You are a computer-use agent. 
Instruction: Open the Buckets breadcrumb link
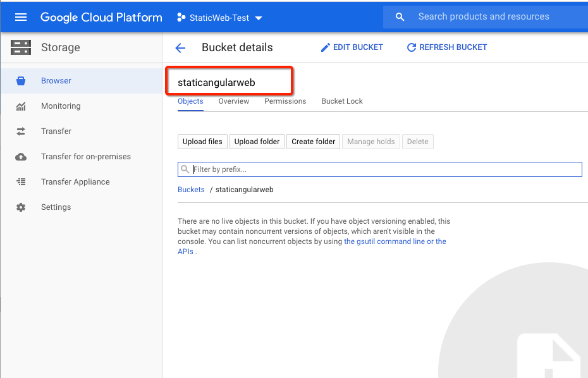click(191, 190)
